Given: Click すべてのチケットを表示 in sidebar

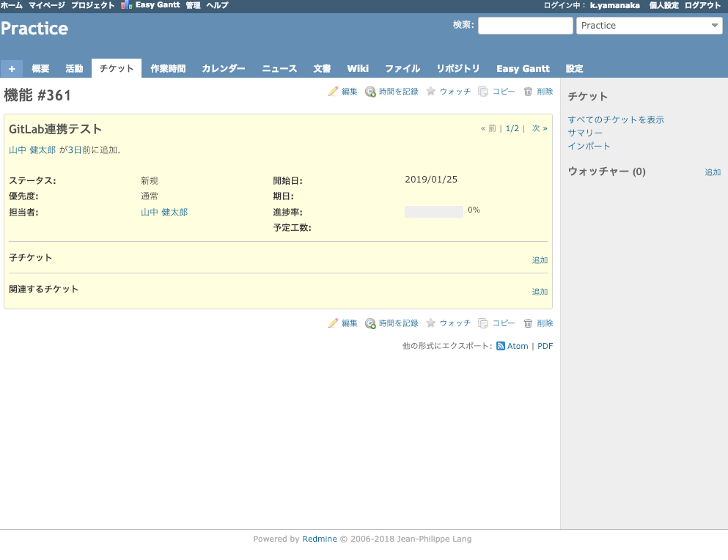Looking at the screenshot, I should 616,119.
